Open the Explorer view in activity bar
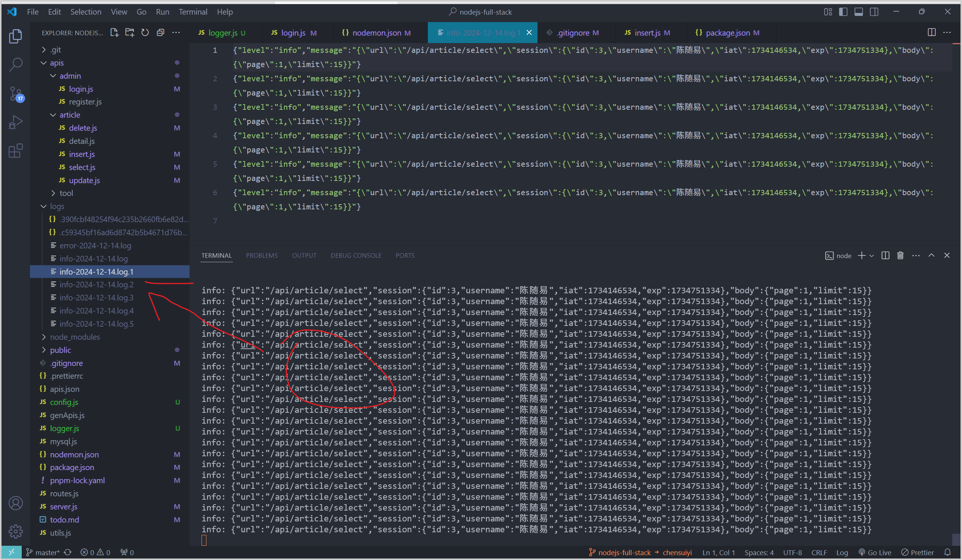Image resolution: width=962 pixels, height=560 pixels. [x=15, y=36]
